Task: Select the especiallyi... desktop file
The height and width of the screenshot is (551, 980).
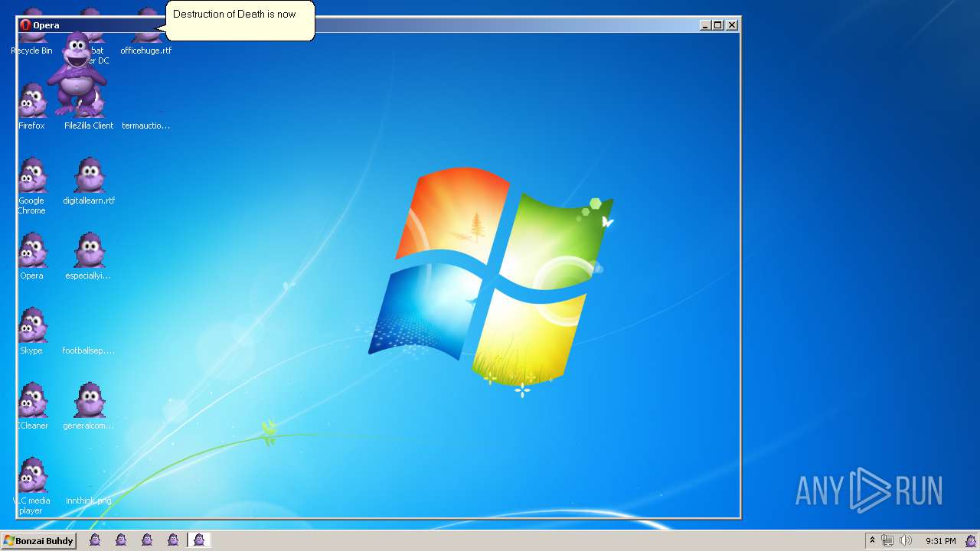Action: (x=89, y=256)
